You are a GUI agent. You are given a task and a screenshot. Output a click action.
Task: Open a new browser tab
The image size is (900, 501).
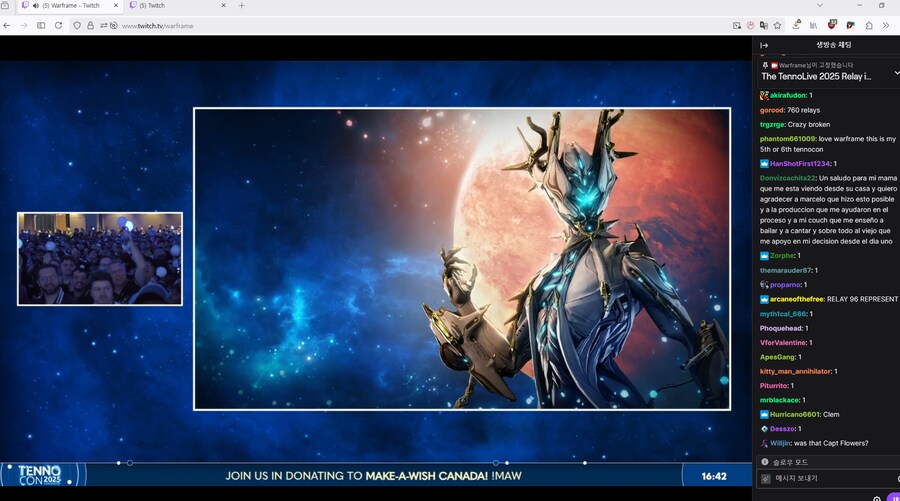(242, 6)
